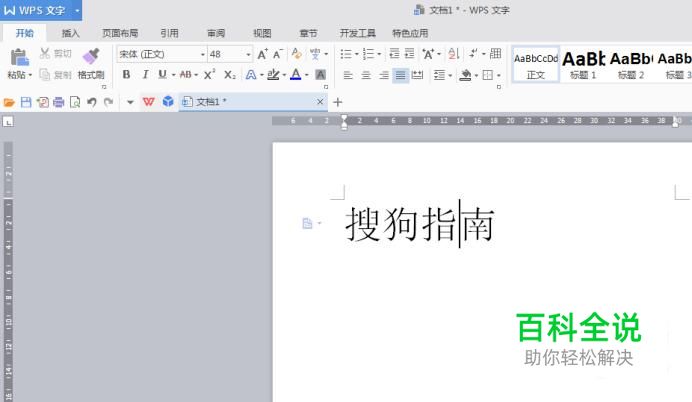Increase paragraph indent
The width and height of the screenshot is (692, 402).
click(x=410, y=54)
